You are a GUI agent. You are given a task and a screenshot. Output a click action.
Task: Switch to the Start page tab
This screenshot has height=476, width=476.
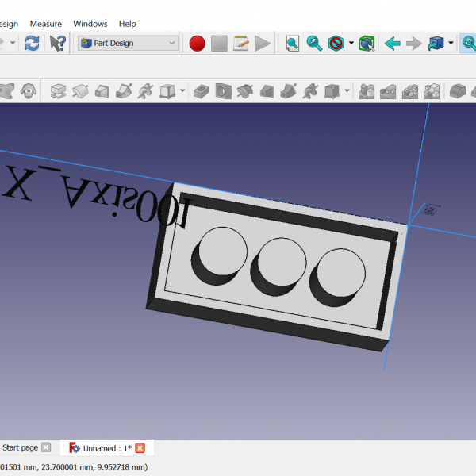pos(20,448)
